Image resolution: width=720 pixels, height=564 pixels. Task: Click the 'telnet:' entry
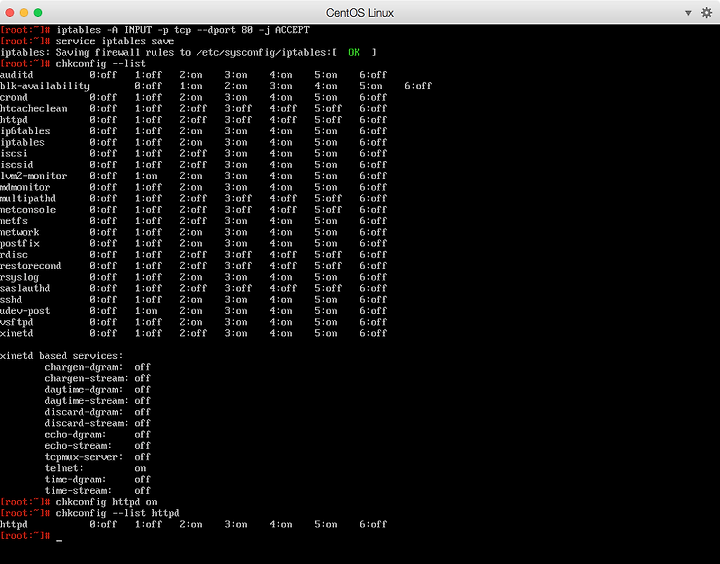64,468
